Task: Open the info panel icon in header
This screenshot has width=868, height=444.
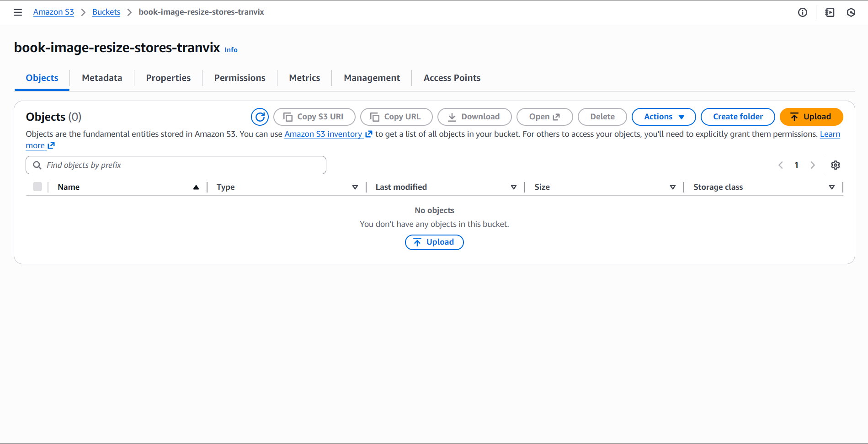Action: (803, 12)
